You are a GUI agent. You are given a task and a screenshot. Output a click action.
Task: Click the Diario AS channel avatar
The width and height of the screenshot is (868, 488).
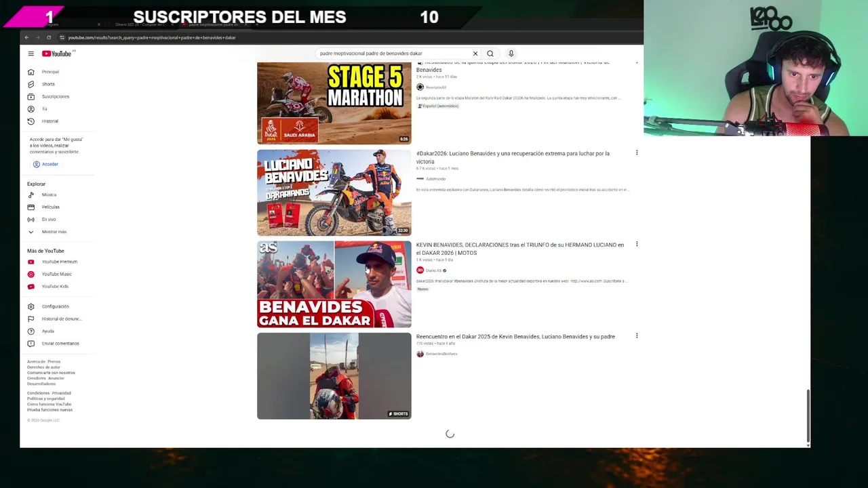[420, 270]
